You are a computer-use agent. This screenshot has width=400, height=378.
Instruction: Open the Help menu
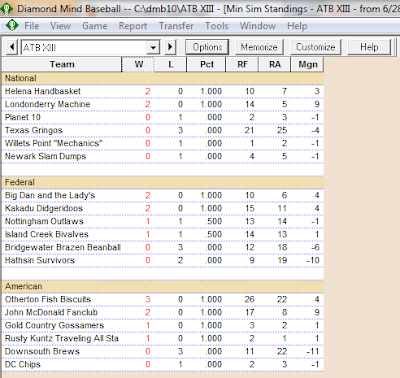tap(297, 26)
